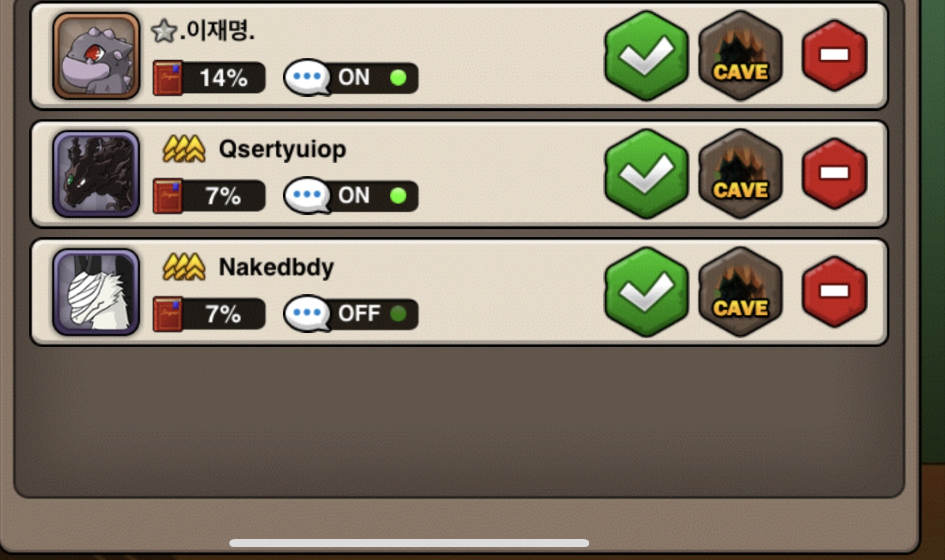
Task: Toggle chat ON switch for .이재명.
Action: pos(350,78)
